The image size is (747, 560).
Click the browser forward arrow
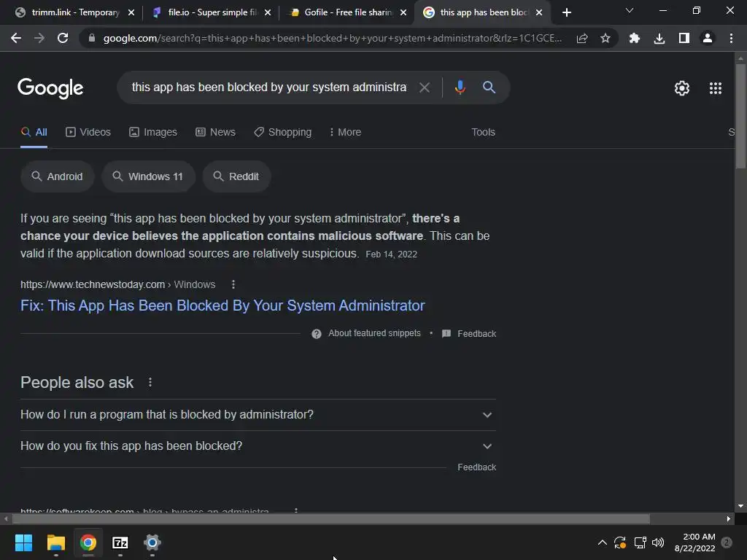coord(39,38)
